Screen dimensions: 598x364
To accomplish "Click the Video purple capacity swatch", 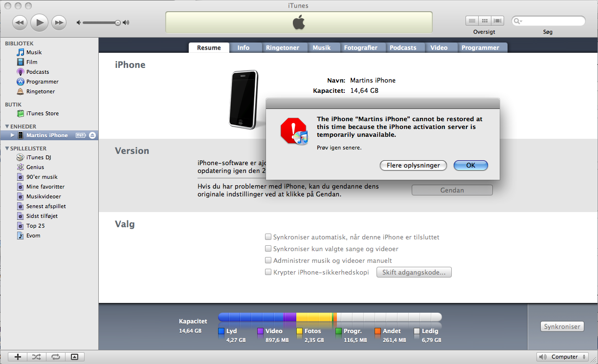I will (260, 331).
